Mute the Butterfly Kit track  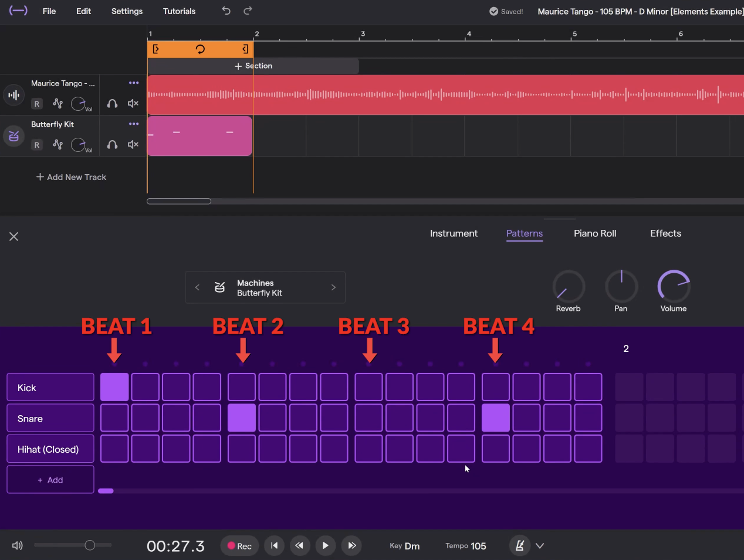tap(133, 145)
